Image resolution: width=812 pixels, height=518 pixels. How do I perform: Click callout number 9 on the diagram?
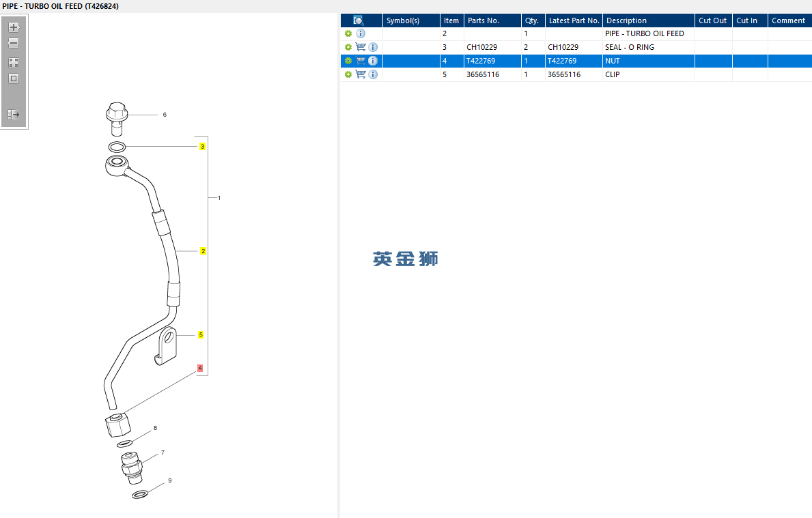tap(170, 480)
